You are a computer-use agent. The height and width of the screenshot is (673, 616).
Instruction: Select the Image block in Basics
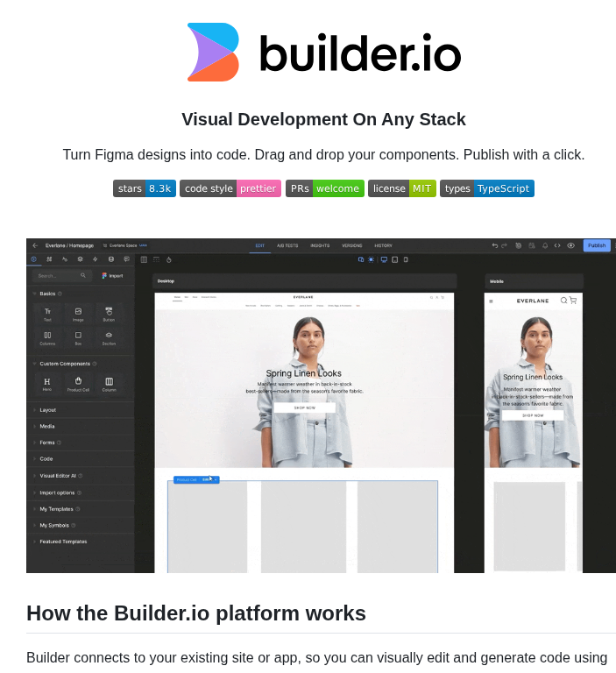coord(78,315)
